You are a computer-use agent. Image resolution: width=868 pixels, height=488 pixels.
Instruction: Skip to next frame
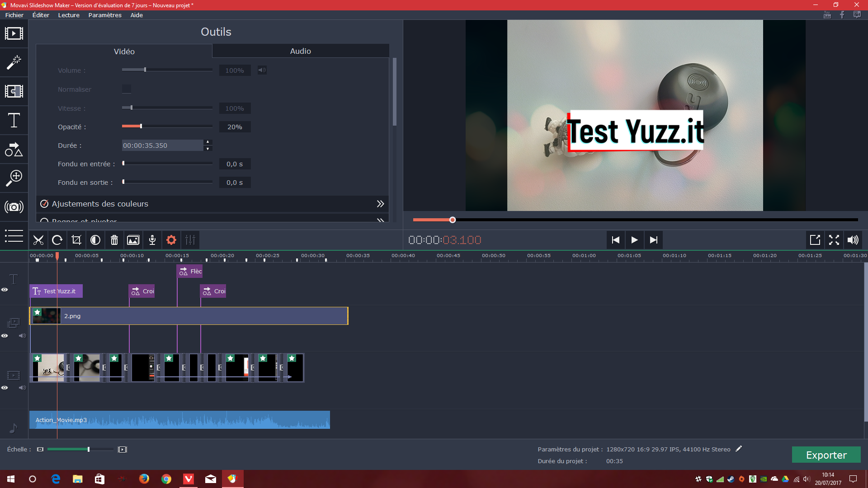654,240
